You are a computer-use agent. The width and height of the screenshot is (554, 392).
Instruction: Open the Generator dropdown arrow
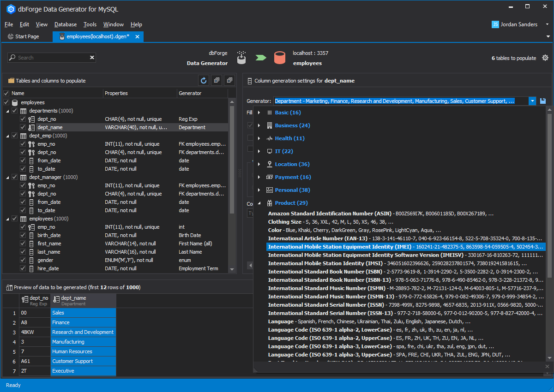(532, 101)
